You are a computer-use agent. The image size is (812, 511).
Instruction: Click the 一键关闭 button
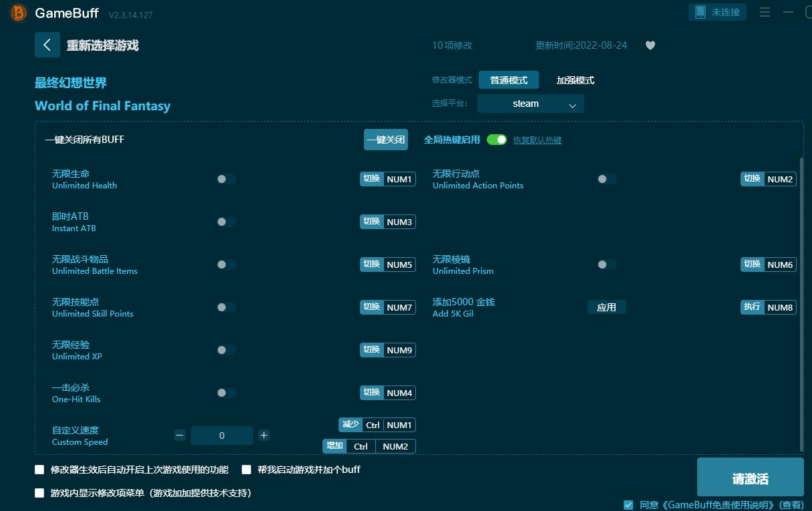coord(385,140)
